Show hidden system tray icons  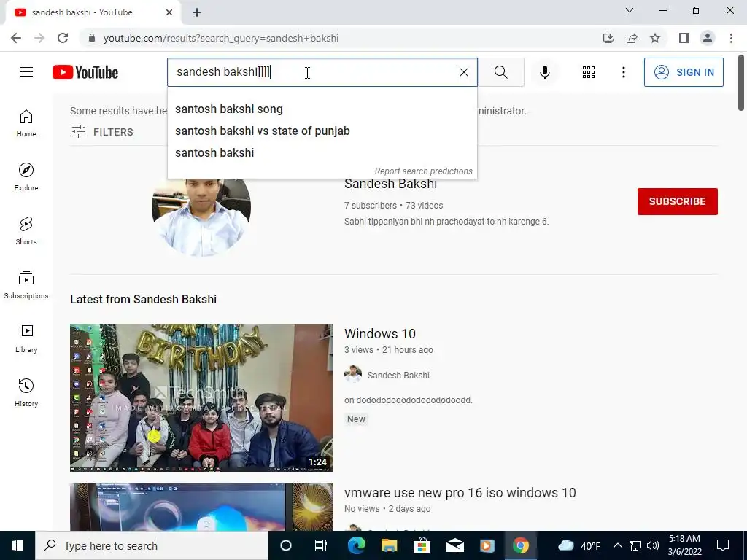pyautogui.click(x=617, y=545)
